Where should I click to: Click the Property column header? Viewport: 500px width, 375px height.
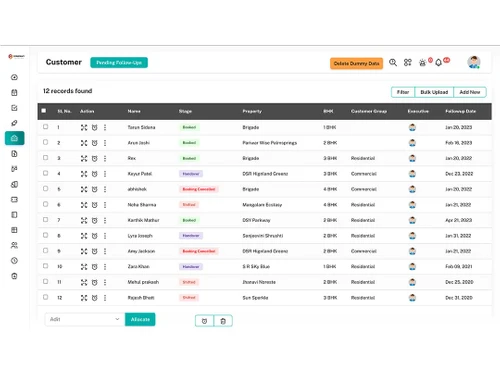coord(252,111)
